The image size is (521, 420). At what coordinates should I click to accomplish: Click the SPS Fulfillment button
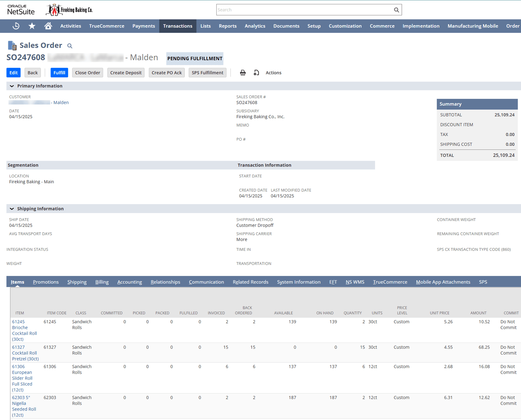pos(208,73)
